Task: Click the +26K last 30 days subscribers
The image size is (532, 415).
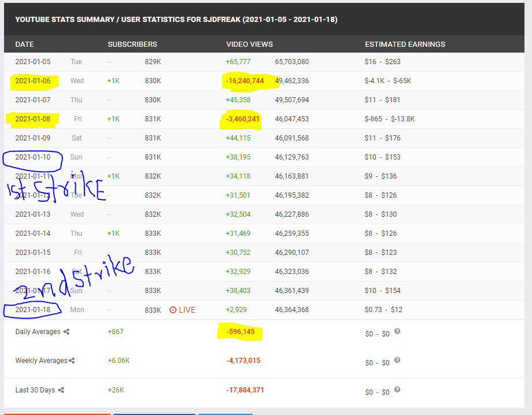Action: tap(116, 390)
